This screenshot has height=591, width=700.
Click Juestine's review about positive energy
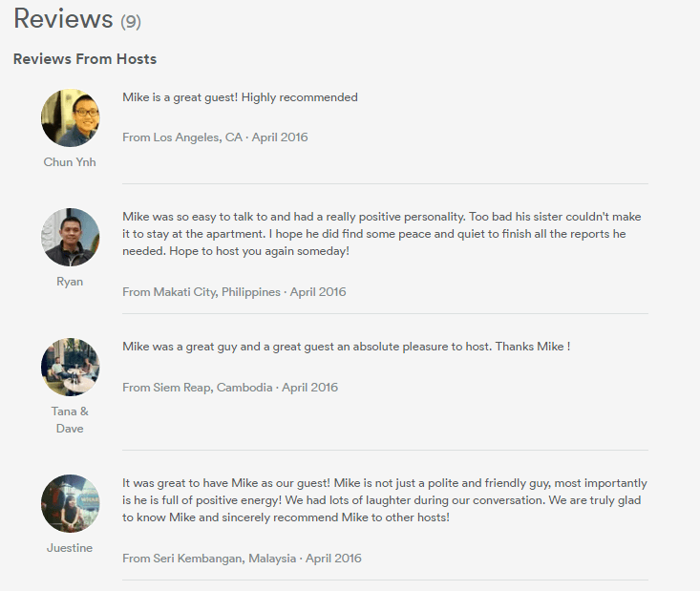[x=385, y=500]
